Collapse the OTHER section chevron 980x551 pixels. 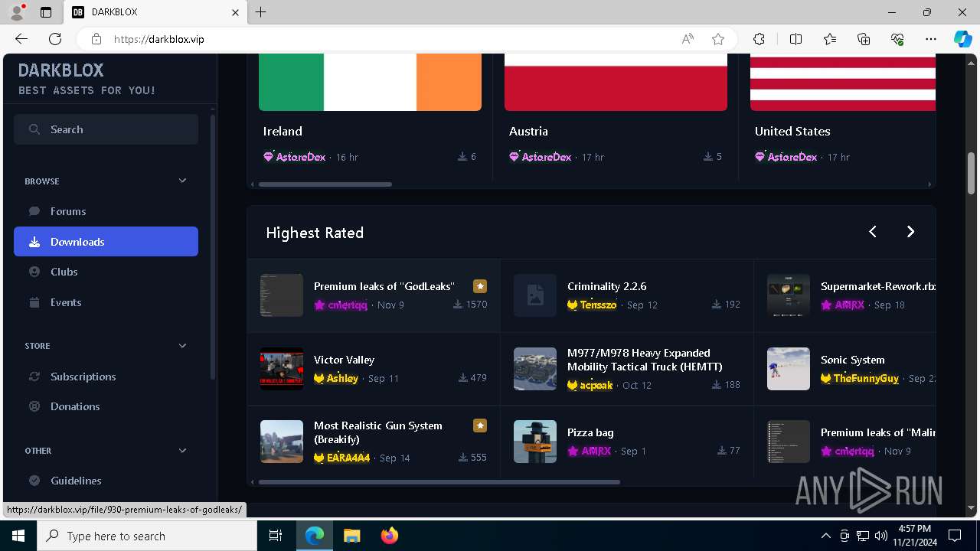[x=182, y=451]
